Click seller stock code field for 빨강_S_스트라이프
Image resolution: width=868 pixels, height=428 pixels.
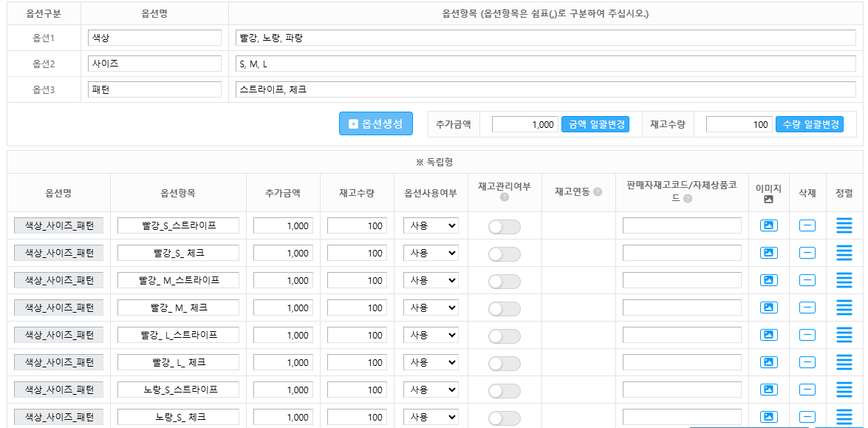tap(682, 225)
